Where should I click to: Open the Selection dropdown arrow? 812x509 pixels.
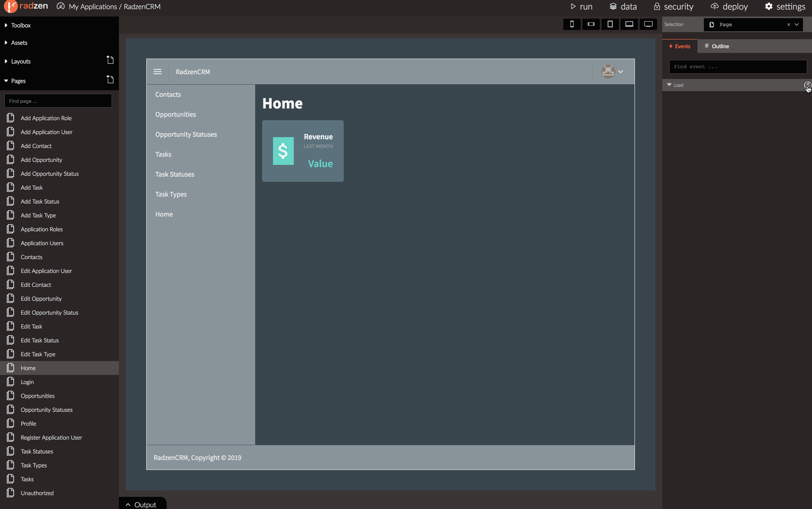click(797, 25)
